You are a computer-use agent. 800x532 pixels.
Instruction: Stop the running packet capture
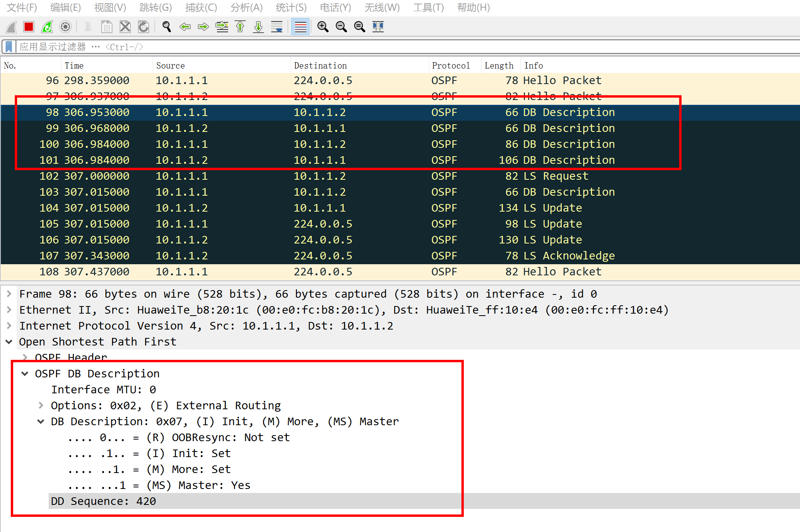click(29, 27)
